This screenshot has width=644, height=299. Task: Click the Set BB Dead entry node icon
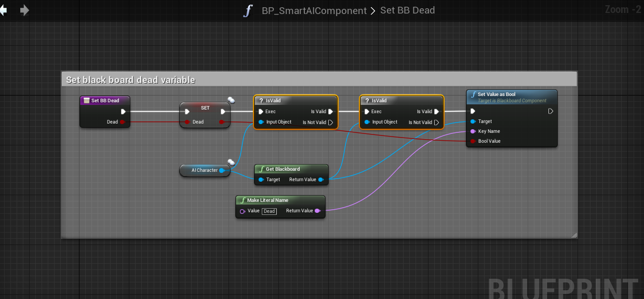tap(87, 101)
